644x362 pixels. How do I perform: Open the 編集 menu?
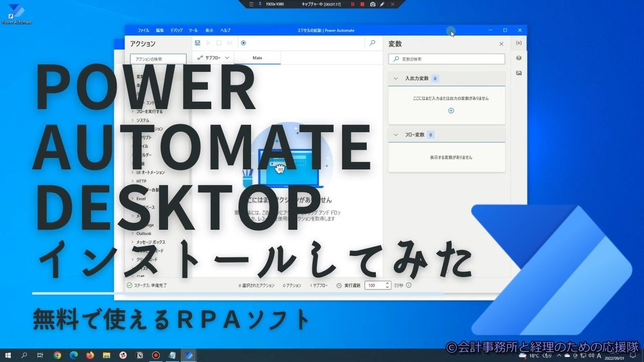[x=160, y=30]
